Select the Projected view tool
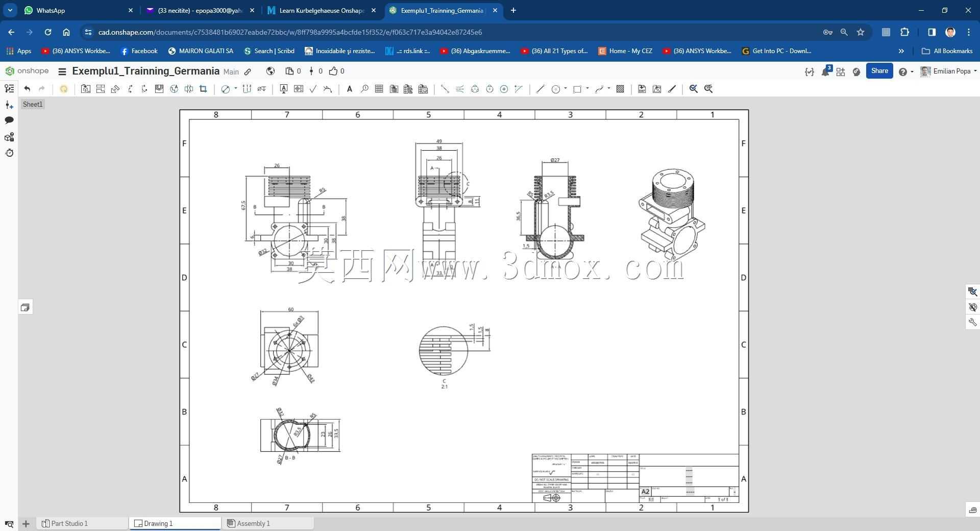 click(101, 89)
